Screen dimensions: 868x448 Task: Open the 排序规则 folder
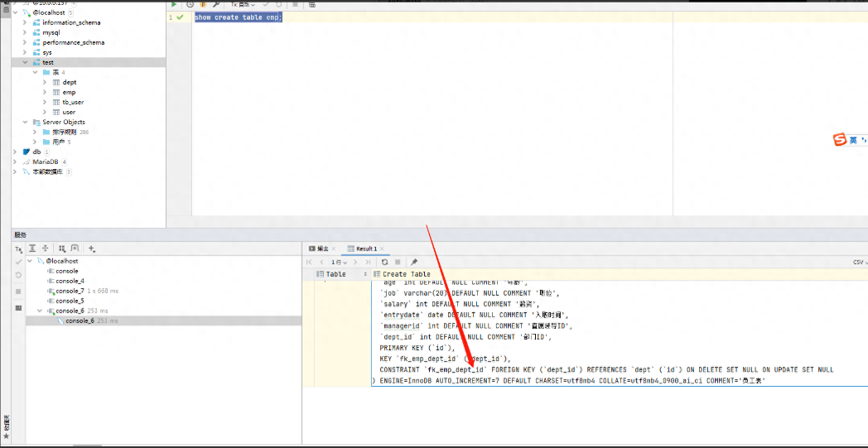point(65,132)
